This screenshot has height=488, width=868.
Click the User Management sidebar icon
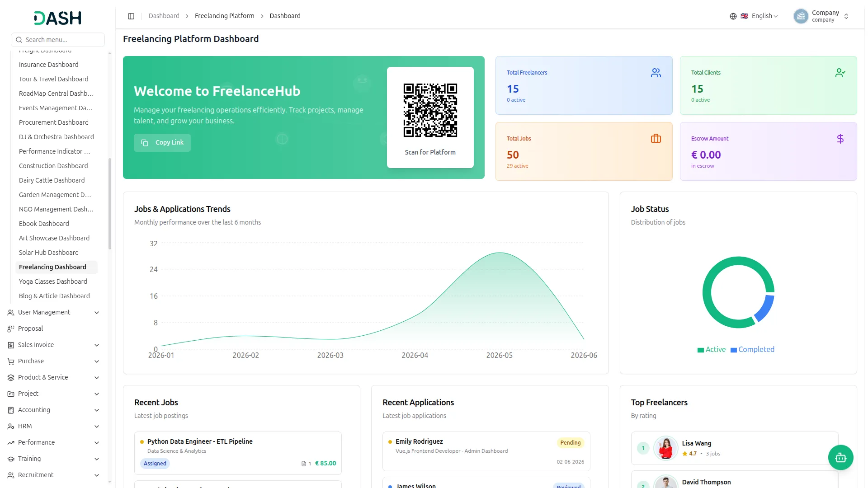[11, 313]
